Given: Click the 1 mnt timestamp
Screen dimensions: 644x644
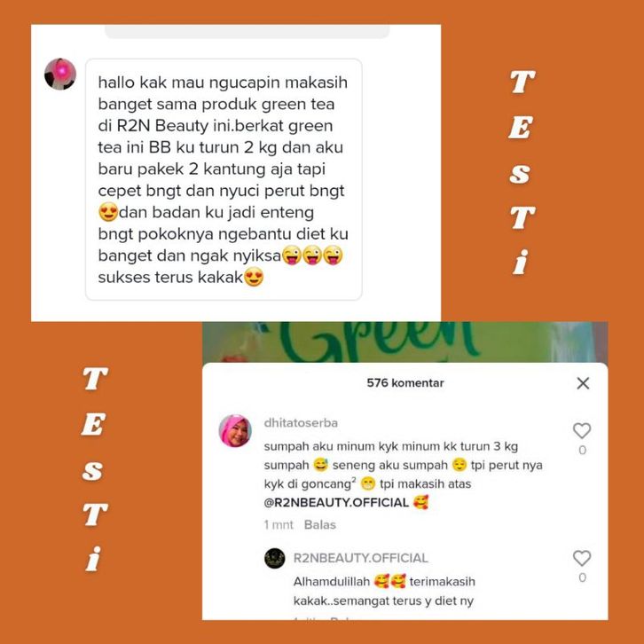Looking at the screenshot, I should click(x=279, y=524).
